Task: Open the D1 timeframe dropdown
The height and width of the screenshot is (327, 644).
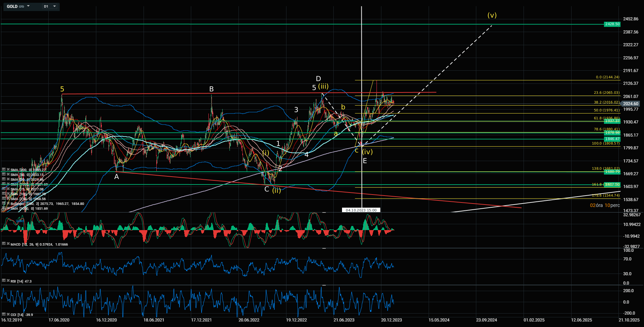Action: point(54,6)
